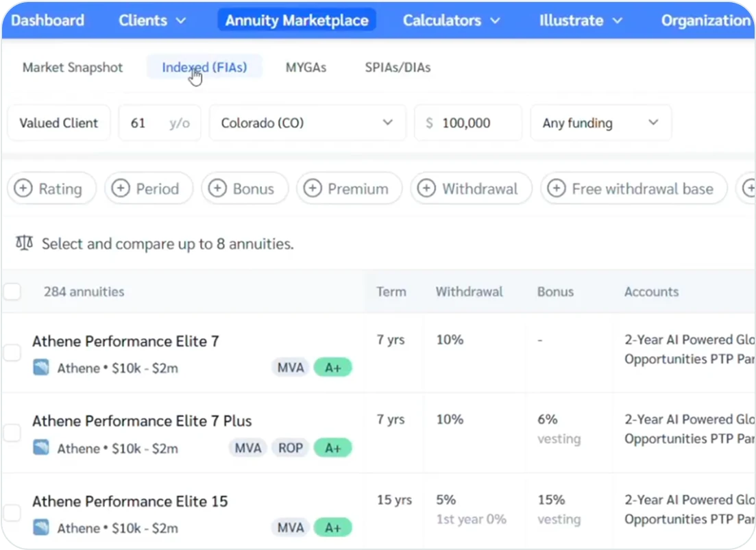Image resolution: width=756 pixels, height=550 pixels.
Task: Open Athene Performance Elite 15 details
Action: coord(130,501)
